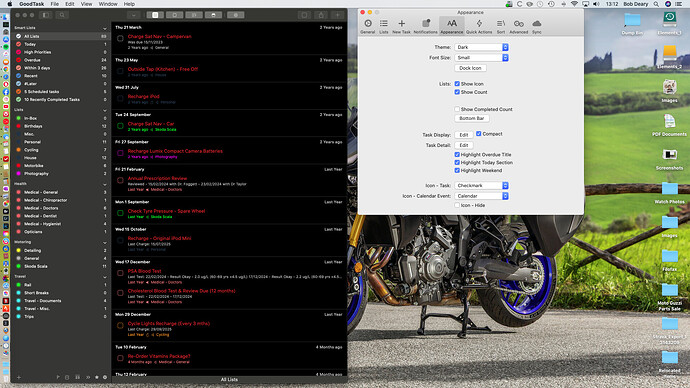Complete the Charge Sat Nav - Campervan task
Screen dimensions: 690x388
click(120, 39)
